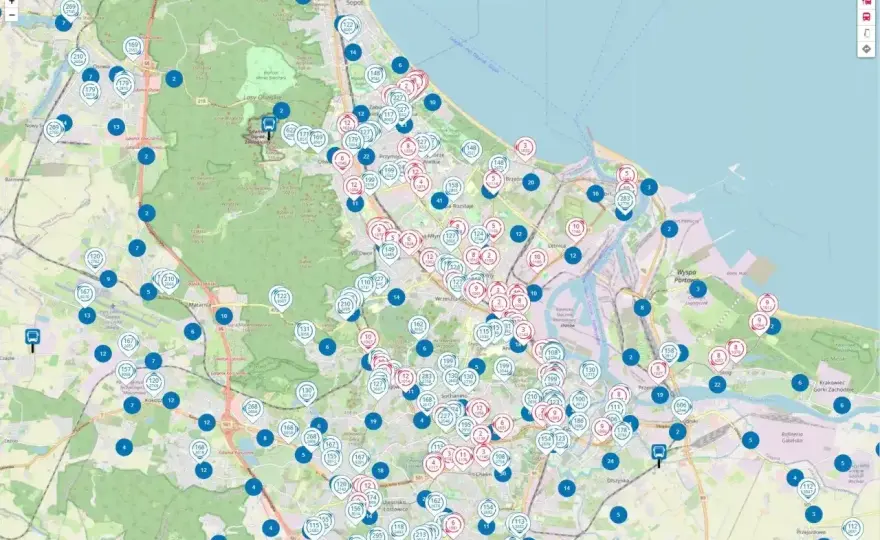Open the white pin numbered 174
This screenshot has height=540, width=880.
372,498
